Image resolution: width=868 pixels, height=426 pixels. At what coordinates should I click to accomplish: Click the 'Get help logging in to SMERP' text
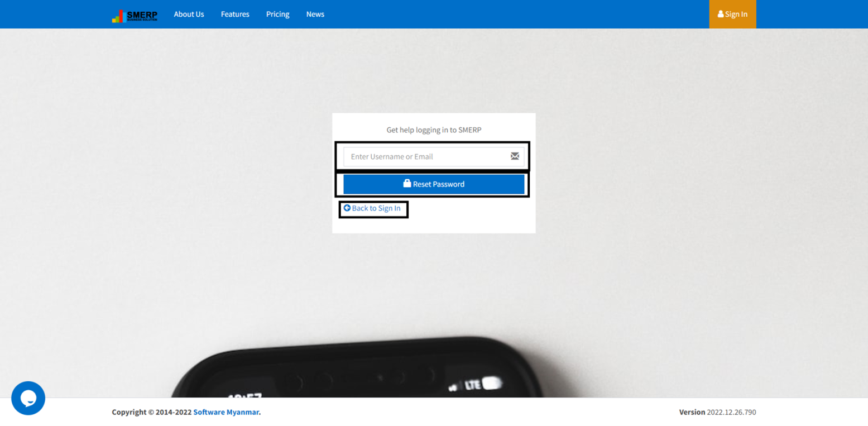click(434, 130)
